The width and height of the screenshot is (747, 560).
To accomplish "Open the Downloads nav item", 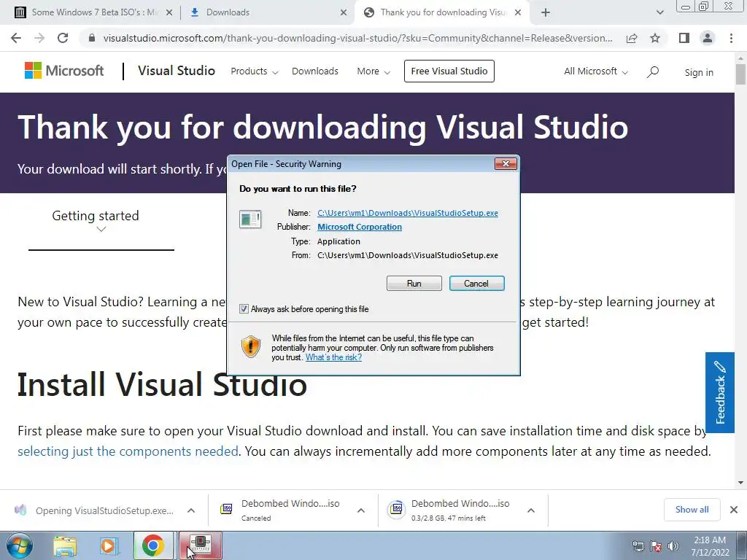I will pos(315,71).
